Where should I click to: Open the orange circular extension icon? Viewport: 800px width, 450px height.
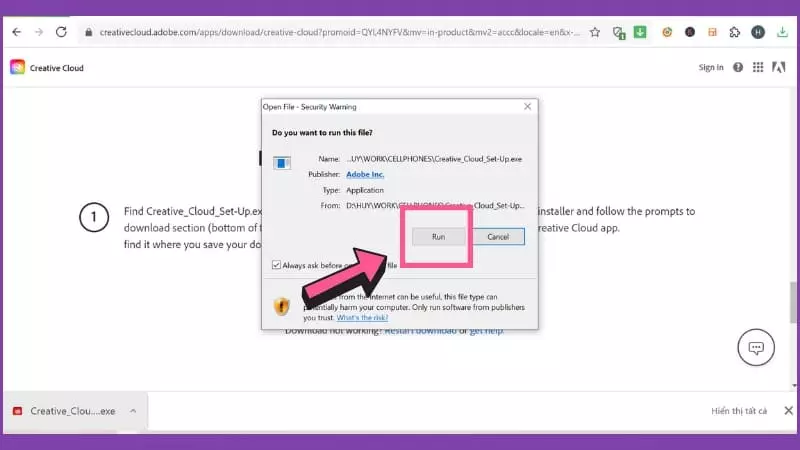pyautogui.click(x=667, y=32)
